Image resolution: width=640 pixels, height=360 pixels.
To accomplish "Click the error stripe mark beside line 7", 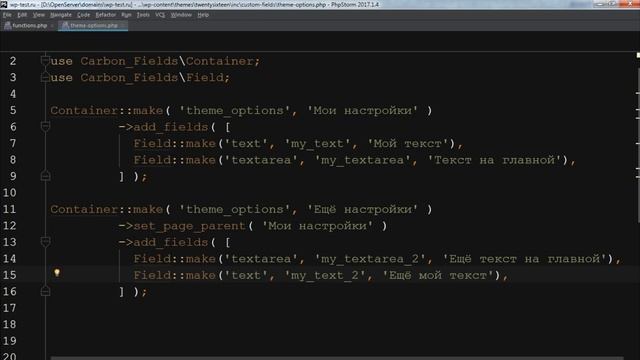I will [x=638, y=143].
